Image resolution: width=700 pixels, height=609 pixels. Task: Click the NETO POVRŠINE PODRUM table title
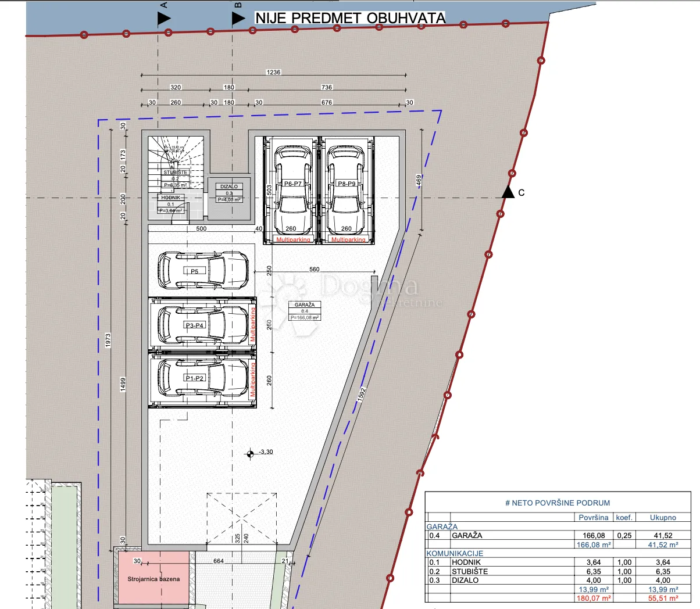558,503
